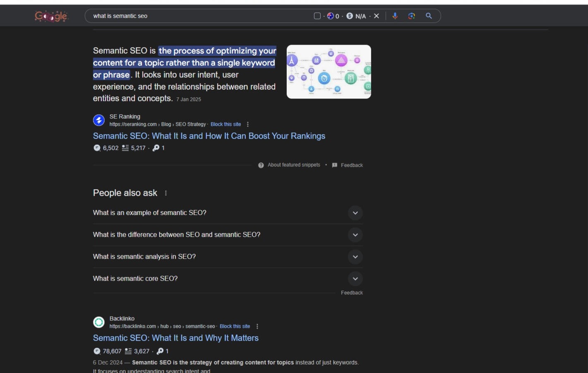588x373 pixels.
Task: Expand the SEO versus semantic SEO difference question
Action: click(355, 235)
